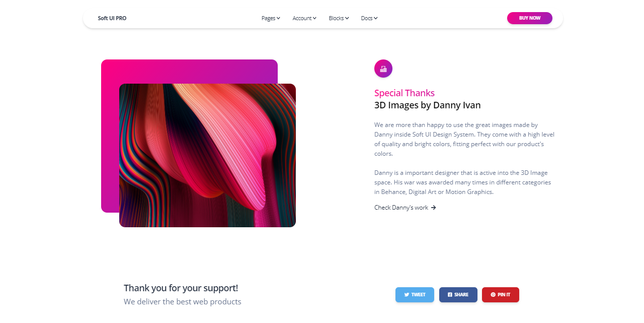
Task: Follow the Check Danny's work link
Action: pos(405,208)
